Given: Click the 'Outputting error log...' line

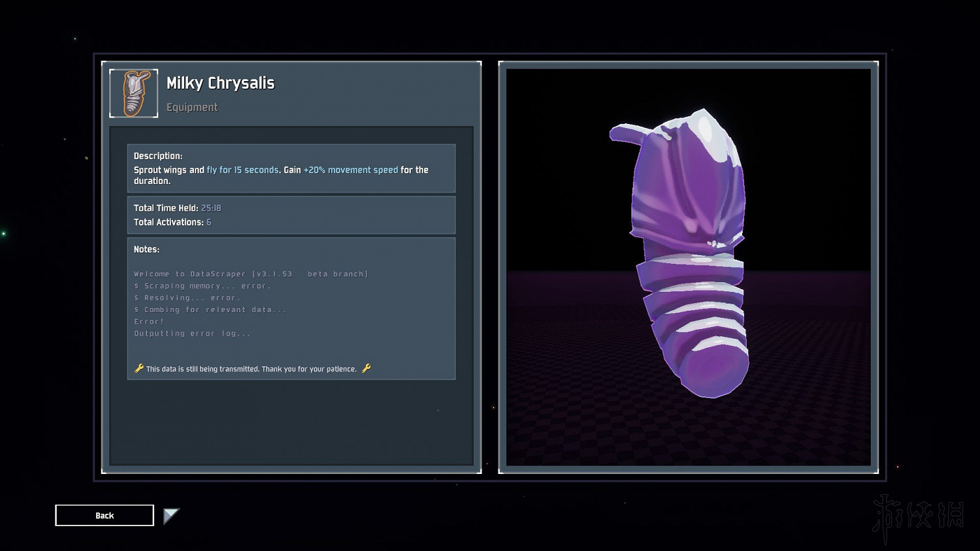Looking at the screenshot, I should (193, 334).
